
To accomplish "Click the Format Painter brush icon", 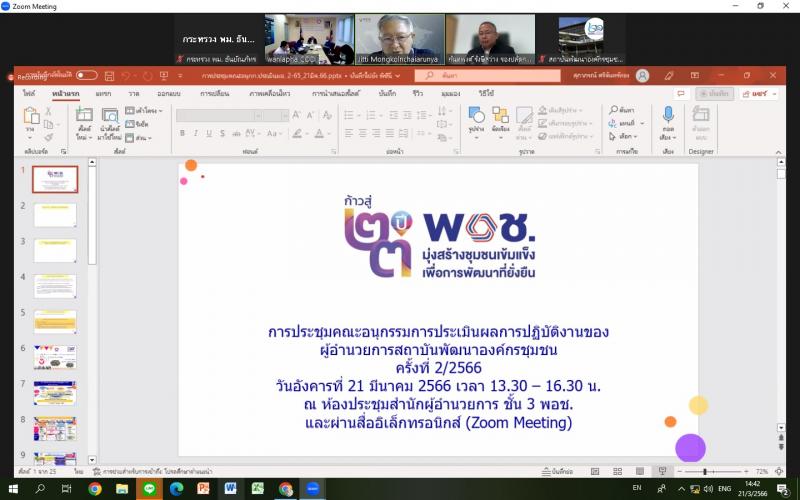I will [x=48, y=137].
